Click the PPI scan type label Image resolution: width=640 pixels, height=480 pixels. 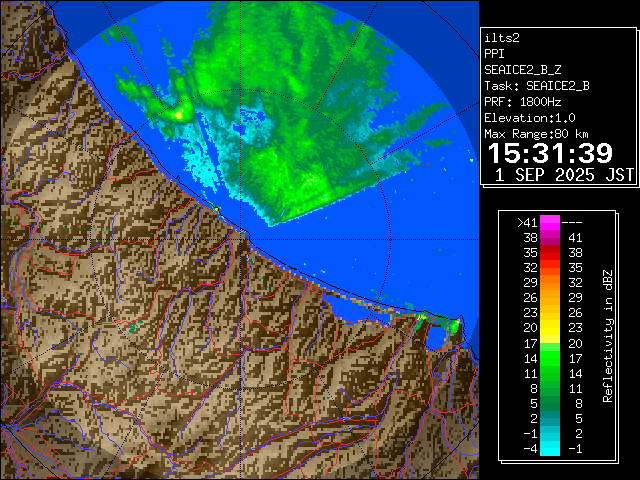click(x=494, y=53)
